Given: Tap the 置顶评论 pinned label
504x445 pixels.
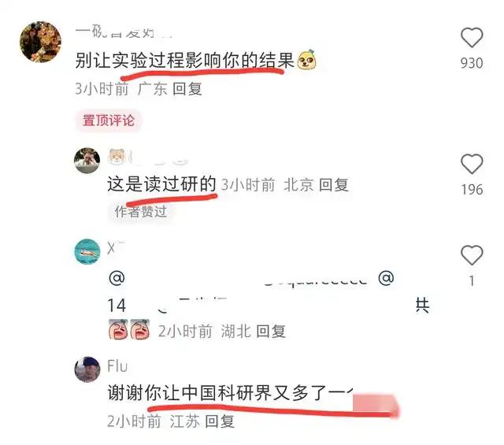Looking at the screenshot, I should coord(109,121).
